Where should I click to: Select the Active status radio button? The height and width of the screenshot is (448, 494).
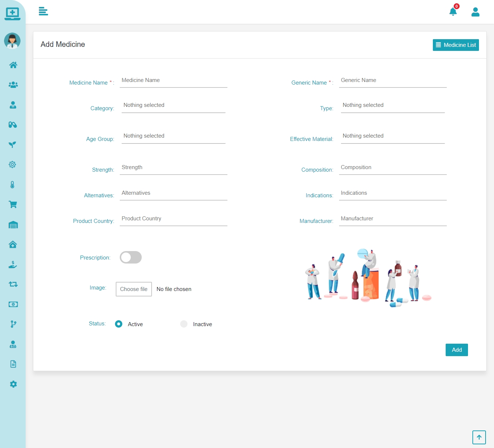coord(119,324)
